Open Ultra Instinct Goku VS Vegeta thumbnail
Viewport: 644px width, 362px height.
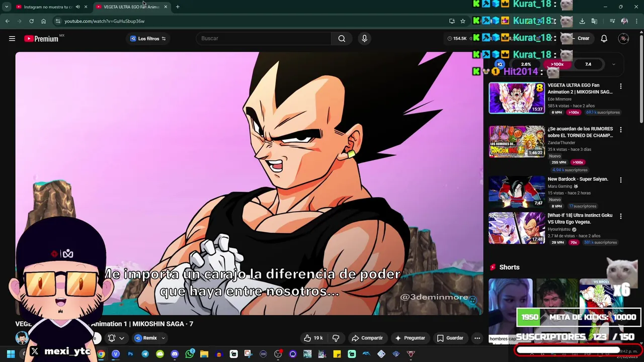coord(517,228)
